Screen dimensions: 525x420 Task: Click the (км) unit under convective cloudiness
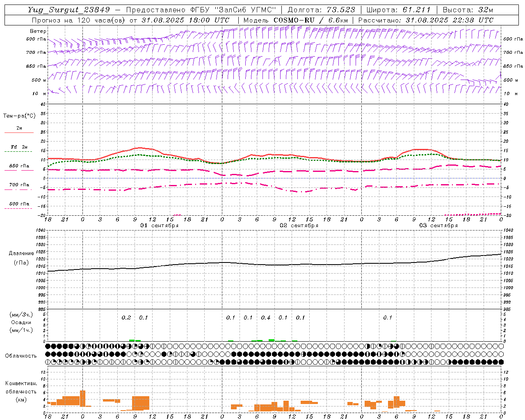(21, 399)
